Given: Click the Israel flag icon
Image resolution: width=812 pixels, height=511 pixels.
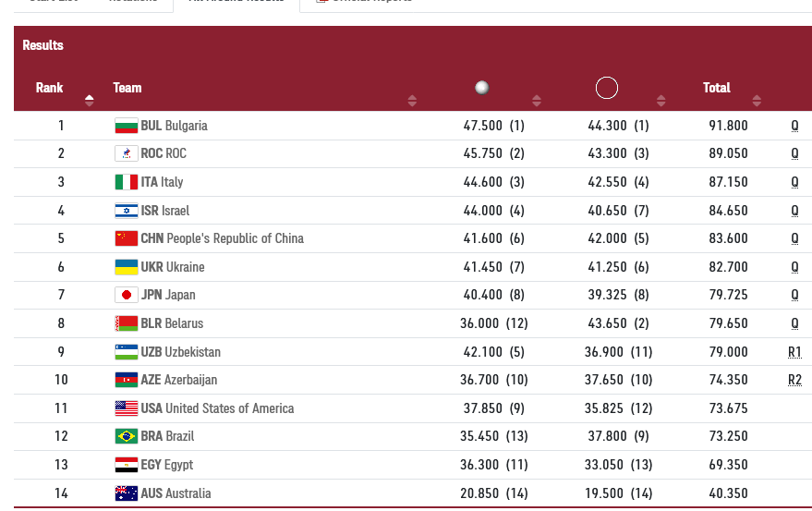Looking at the screenshot, I should 127,211.
